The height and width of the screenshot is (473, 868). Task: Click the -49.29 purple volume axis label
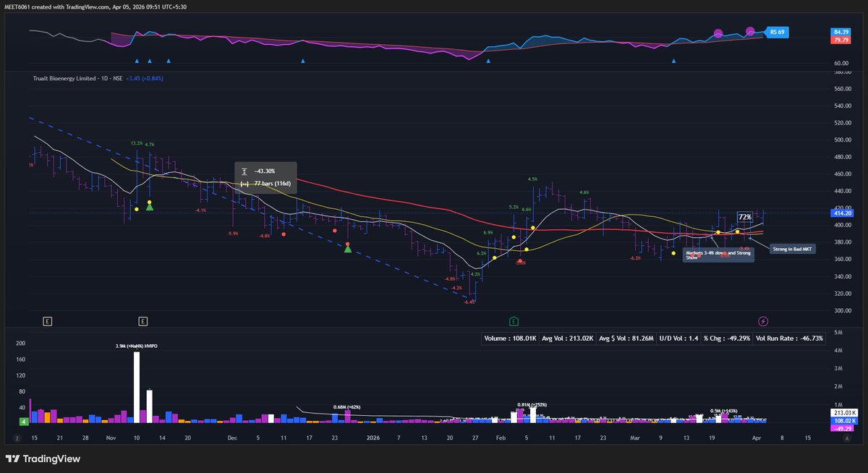pos(841,428)
